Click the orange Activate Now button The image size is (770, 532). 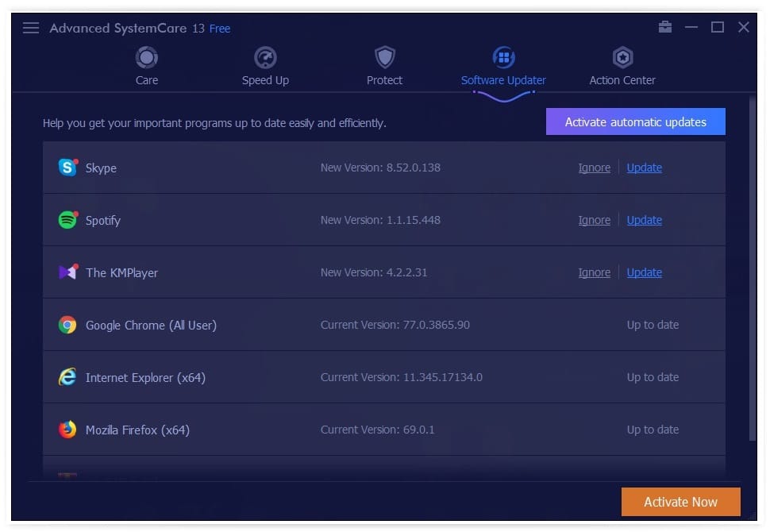680,502
